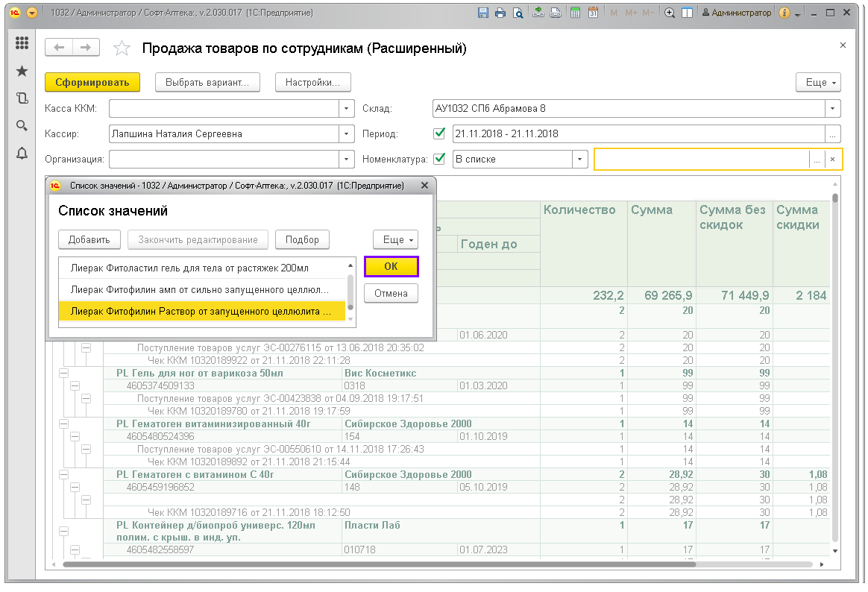Viewport: 868px width, 592px height.
Task: Open the history icon in left sidebar
Action: click(22, 98)
